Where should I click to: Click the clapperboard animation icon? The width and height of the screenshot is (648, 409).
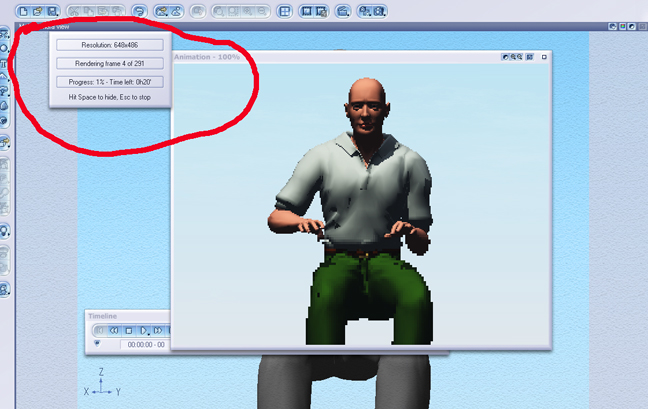point(343,11)
